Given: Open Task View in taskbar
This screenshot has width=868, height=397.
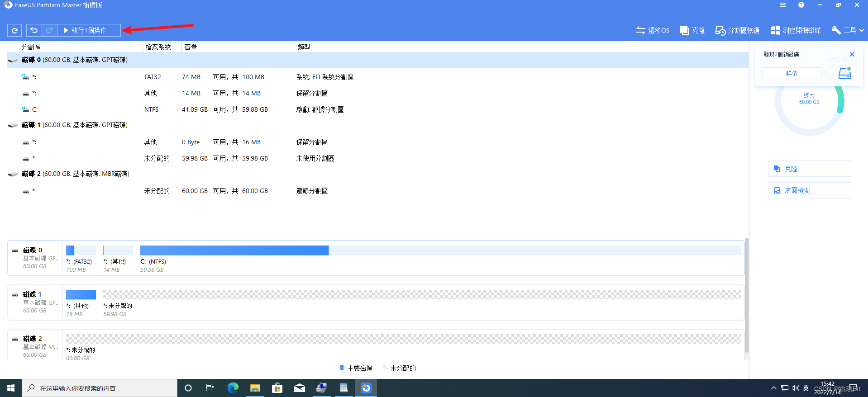Looking at the screenshot, I should [210, 388].
